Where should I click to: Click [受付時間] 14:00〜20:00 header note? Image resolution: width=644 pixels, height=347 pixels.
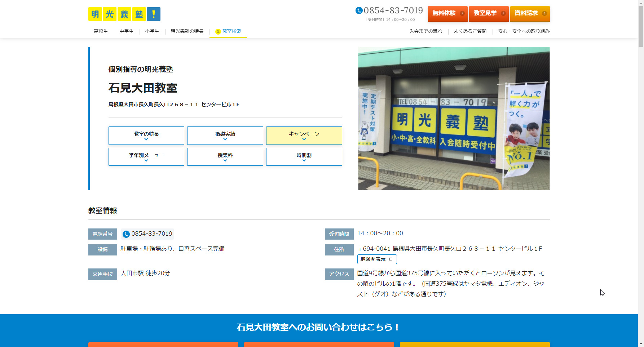coord(391,20)
